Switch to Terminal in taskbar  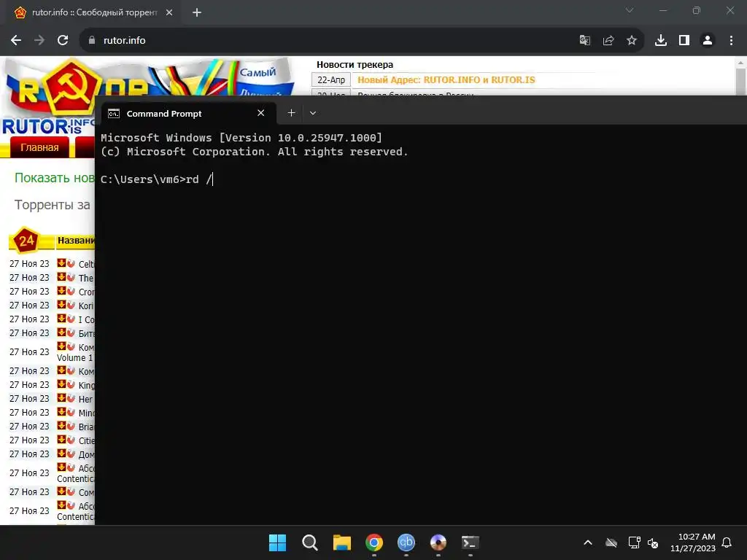click(471, 542)
